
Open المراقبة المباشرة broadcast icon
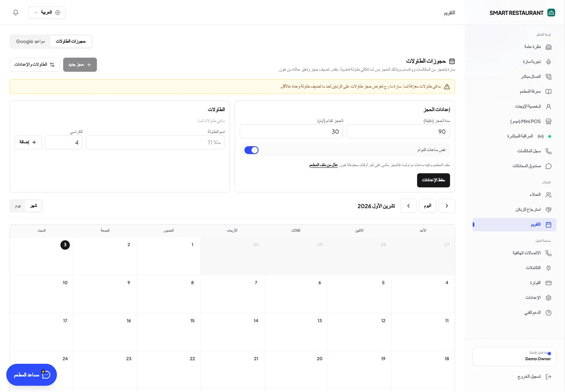point(541,136)
